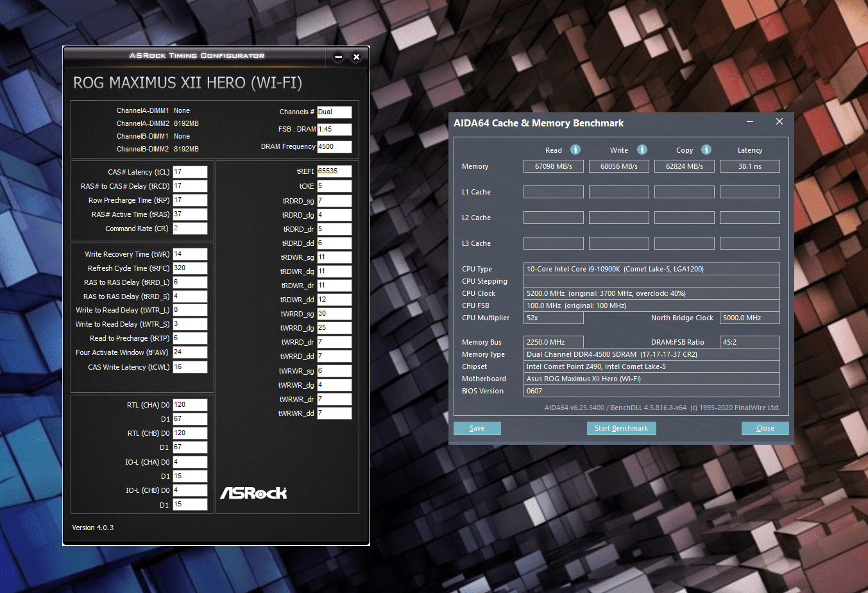
Task: Click the DRAM:FSB Ratio value 45:2
Action: (750, 342)
